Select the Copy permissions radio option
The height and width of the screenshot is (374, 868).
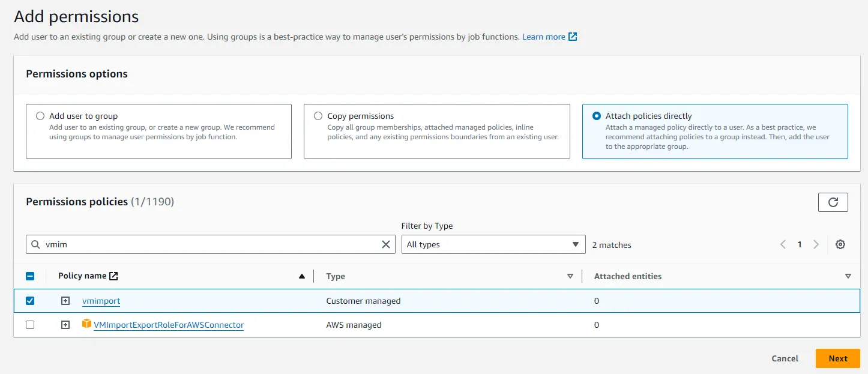point(318,116)
